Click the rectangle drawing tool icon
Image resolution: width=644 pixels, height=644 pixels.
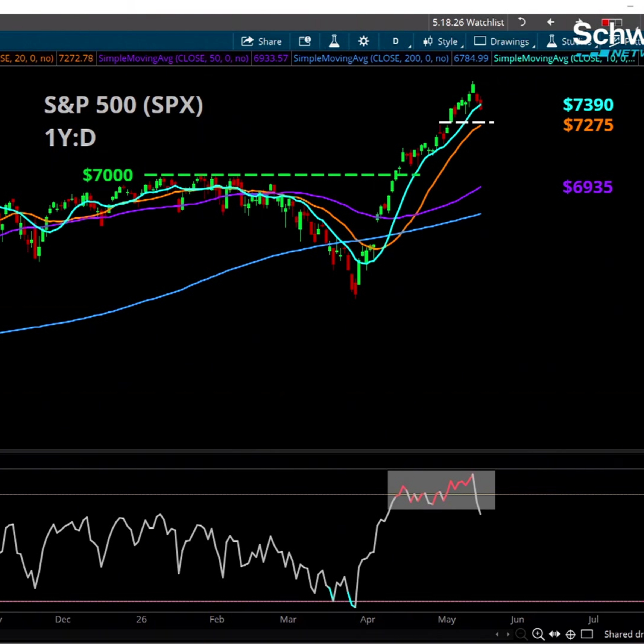click(587, 634)
